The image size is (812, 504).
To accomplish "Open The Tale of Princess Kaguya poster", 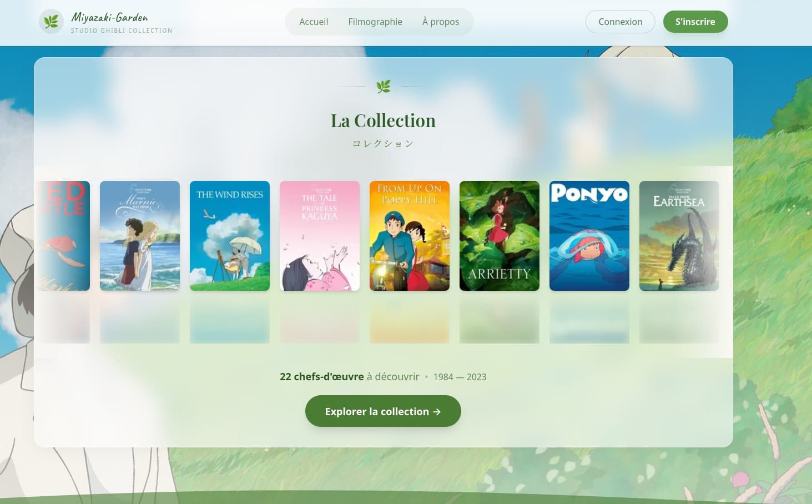I will click(x=320, y=236).
